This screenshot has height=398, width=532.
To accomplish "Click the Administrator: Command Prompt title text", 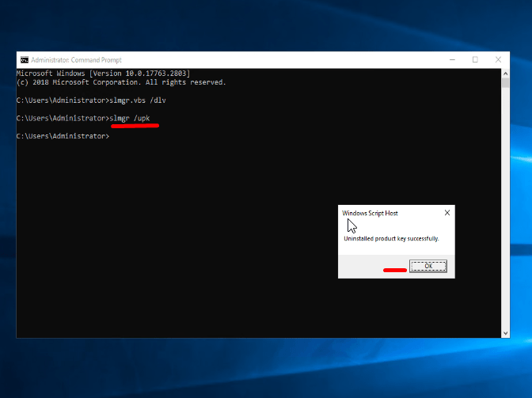I will coord(78,60).
